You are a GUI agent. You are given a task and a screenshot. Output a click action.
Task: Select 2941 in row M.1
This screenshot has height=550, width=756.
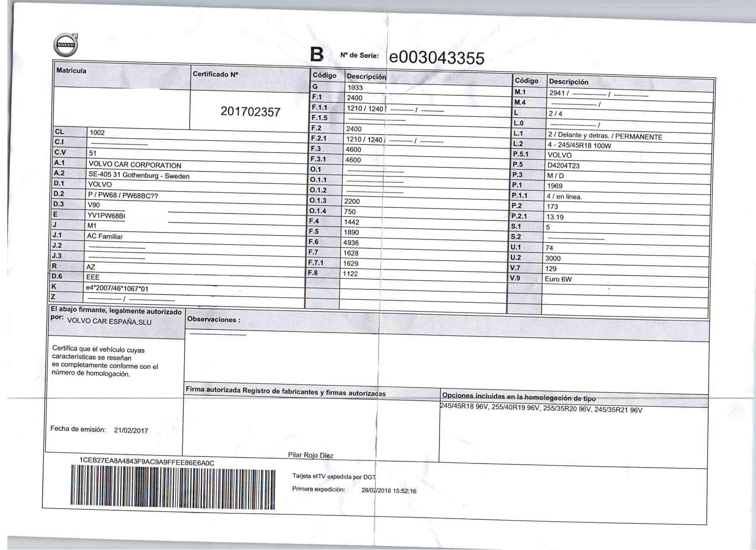click(x=557, y=93)
